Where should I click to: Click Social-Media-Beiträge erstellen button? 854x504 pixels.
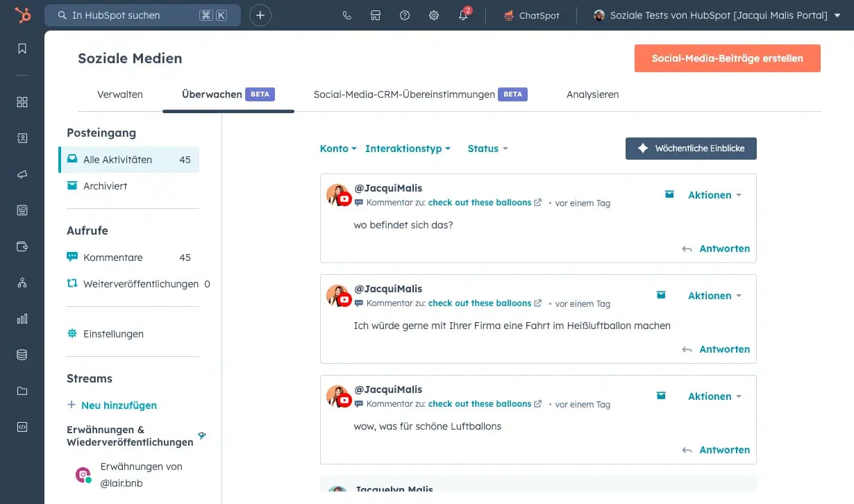point(727,58)
